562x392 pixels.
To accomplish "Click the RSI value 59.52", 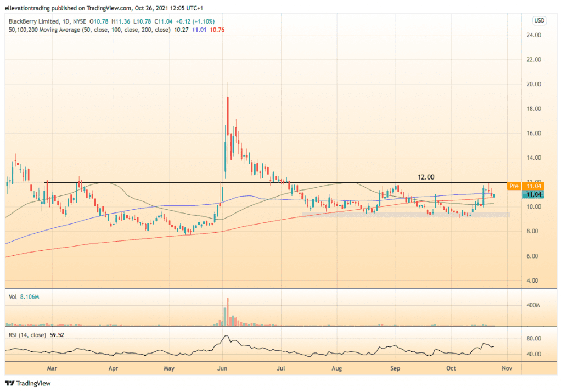I will click(57, 335).
